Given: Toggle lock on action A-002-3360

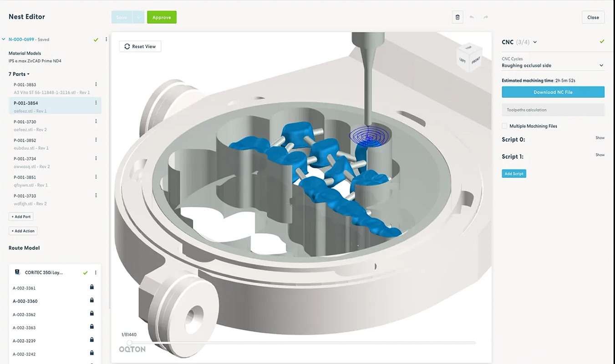Looking at the screenshot, I should (x=91, y=300).
